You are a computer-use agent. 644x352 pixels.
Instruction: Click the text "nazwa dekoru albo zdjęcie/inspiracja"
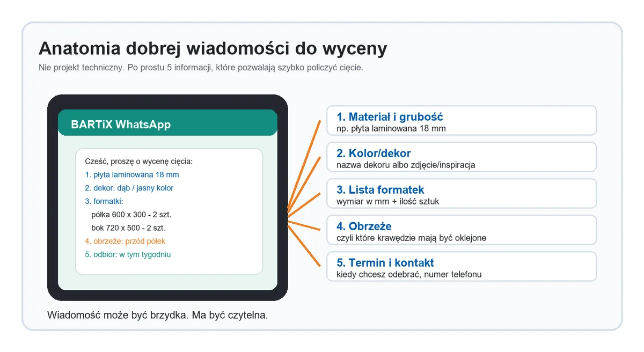[406, 165]
